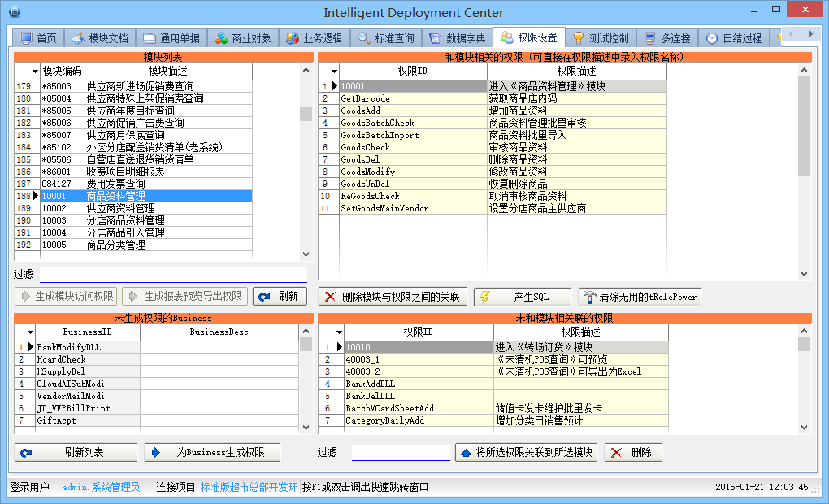Click the 业务逻辑 tab icon
829x504 pixels.
pyautogui.click(x=293, y=38)
